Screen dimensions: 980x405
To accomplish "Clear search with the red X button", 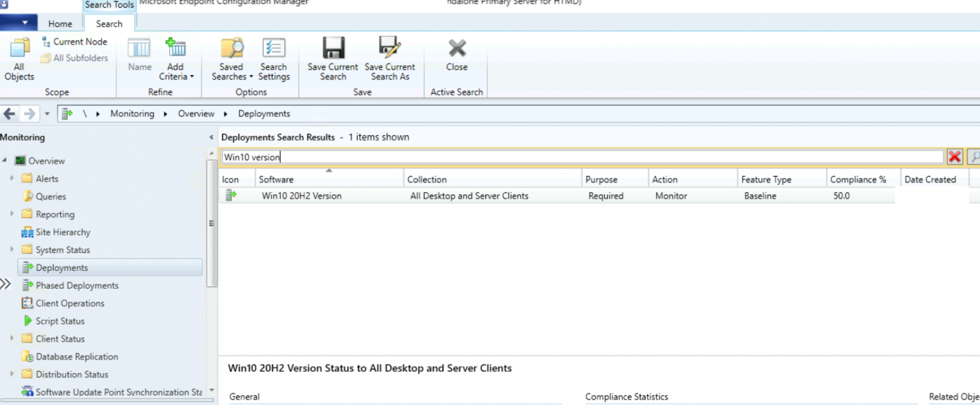I will tap(954, 157).
